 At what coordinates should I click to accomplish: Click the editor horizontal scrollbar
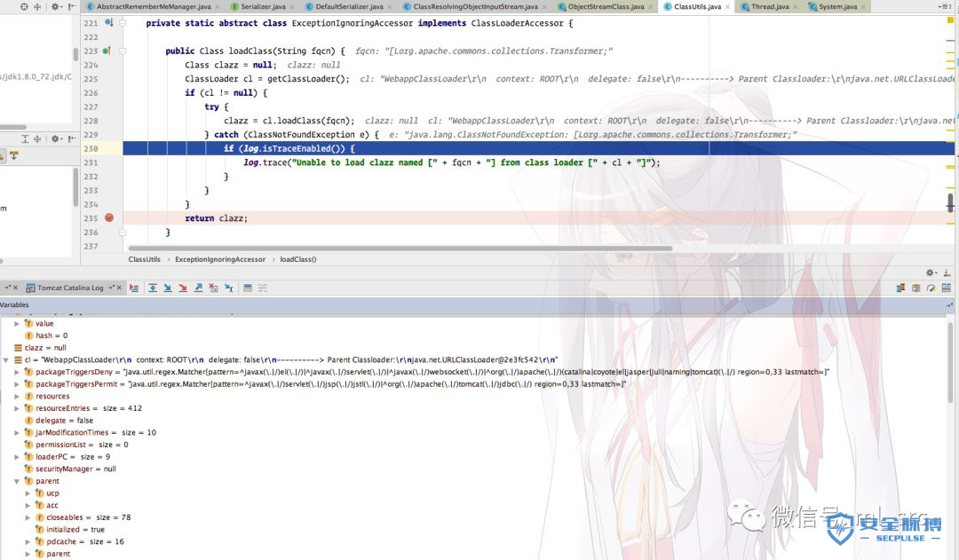pyautogui.click(x=400, y=248)
